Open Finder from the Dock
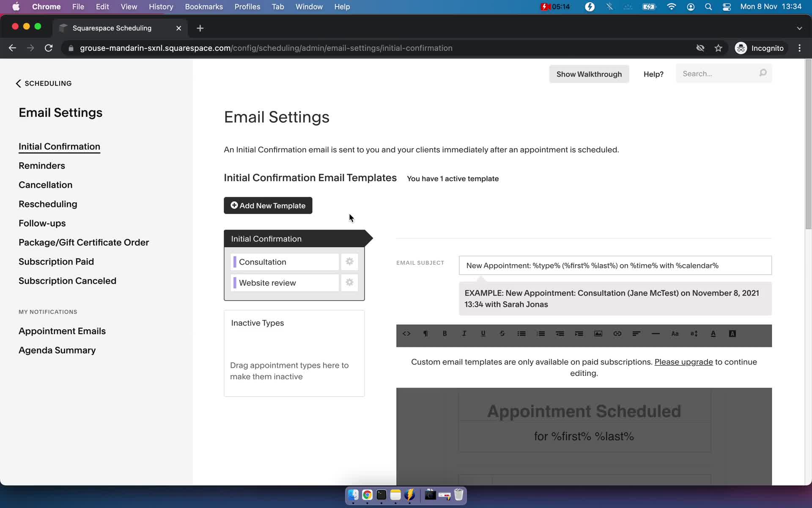Image resolution: width=812 pixels, height=508 pixels. click(x=353, y=495)
